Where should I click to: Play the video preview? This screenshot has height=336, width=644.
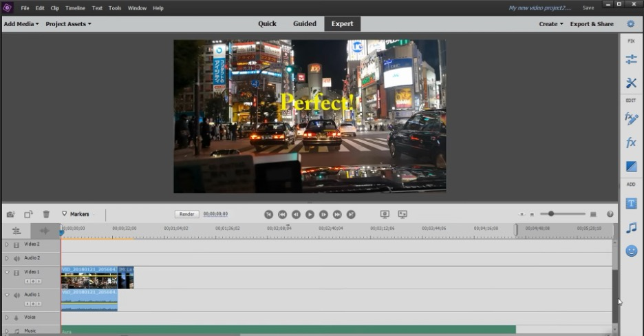click(310, 214)
